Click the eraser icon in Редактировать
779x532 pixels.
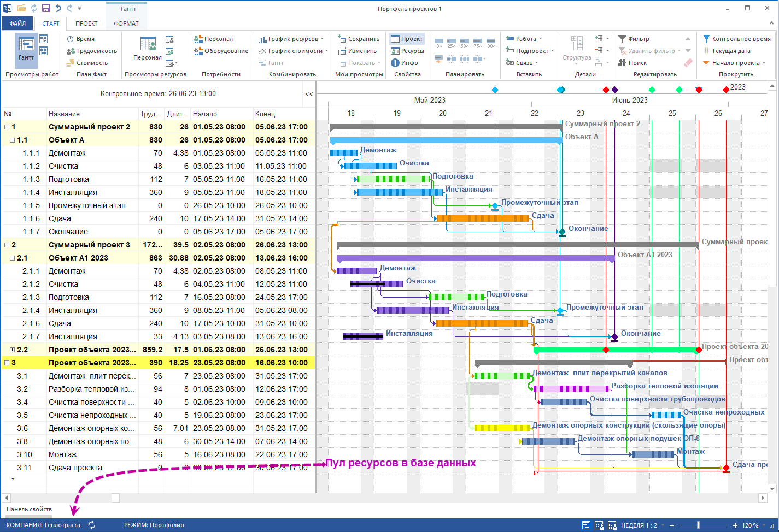coord(688,63)
